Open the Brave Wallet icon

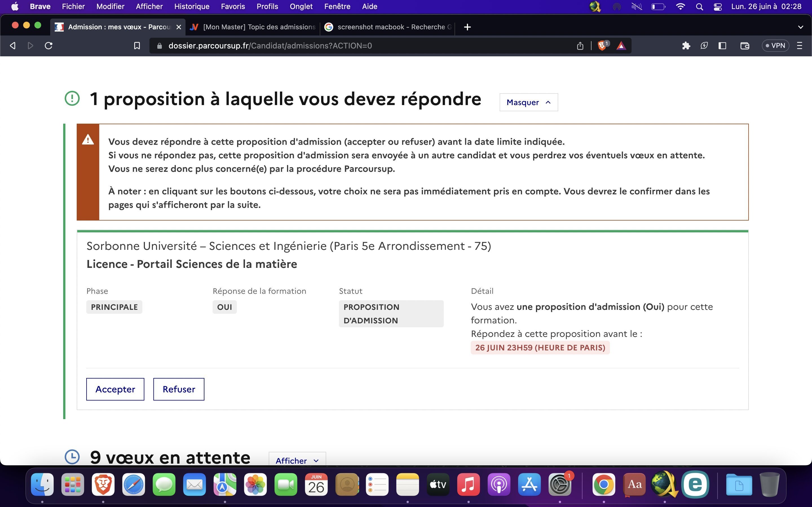[745, 46]
